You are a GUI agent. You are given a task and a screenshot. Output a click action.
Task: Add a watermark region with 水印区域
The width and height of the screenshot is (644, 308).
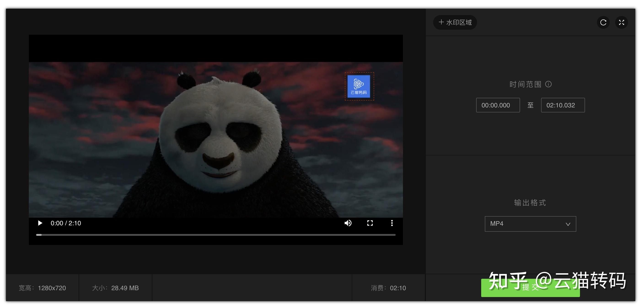[x=455, y=22]
